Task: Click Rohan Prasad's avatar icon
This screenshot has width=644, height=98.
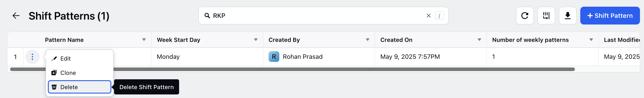Action: (274, 57)
